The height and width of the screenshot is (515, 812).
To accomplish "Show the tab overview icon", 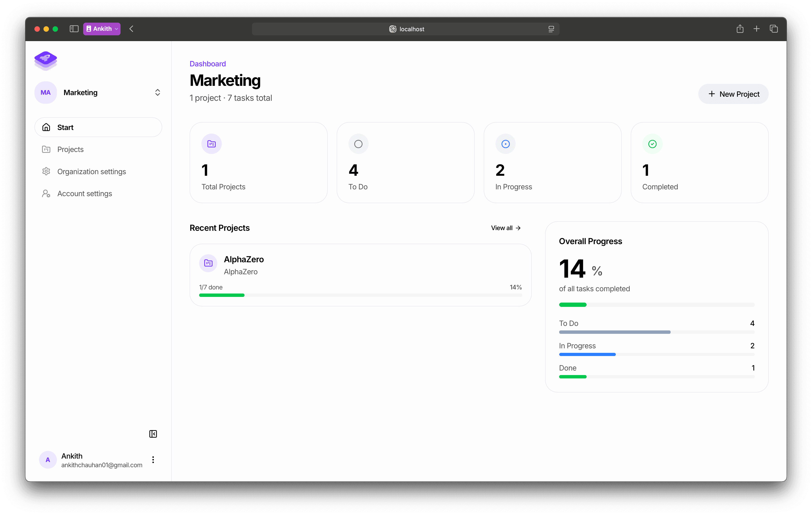I will pos(773,29).
